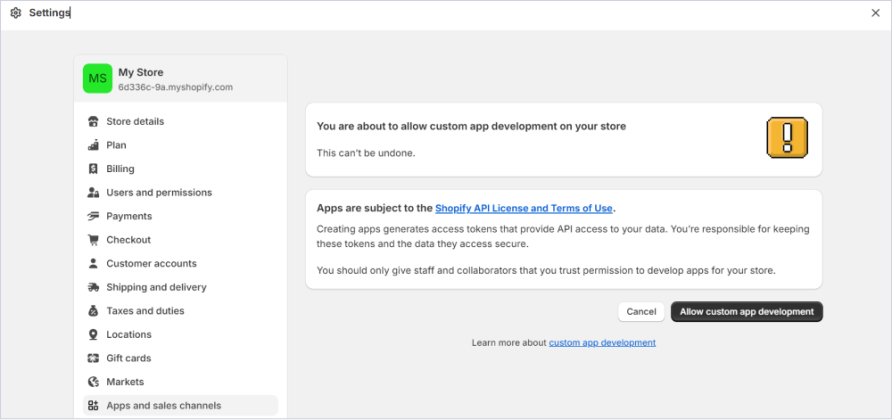892x420 pixels.
Task: Follow the custom app development link
Action: (602, 342)
